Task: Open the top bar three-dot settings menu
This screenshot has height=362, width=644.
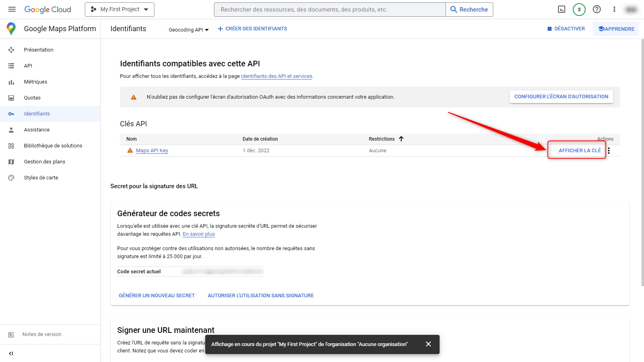Action: tap(614, 9)
